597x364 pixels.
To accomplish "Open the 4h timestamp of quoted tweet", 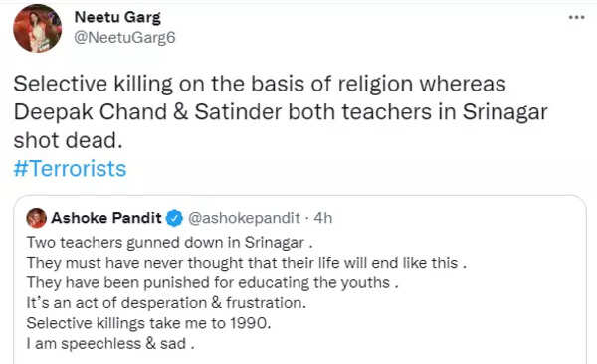I will pyautogui.click(x=322, y=218).
